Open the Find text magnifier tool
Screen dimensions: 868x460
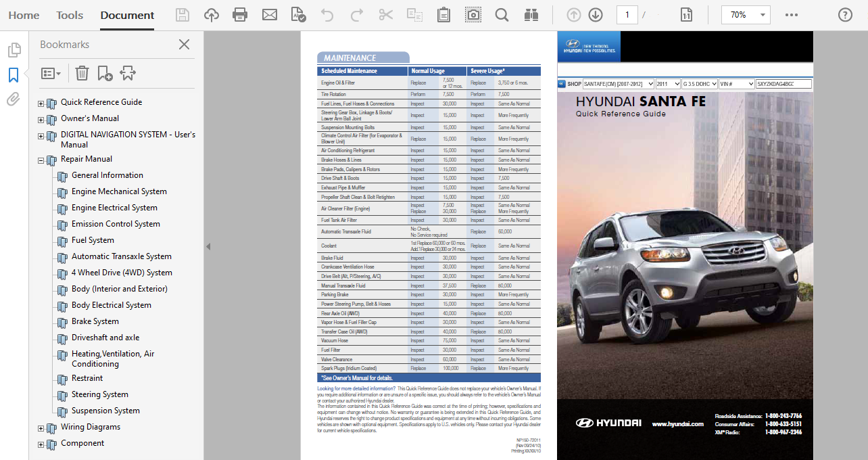pyautogui.click(x=502, y=15)
